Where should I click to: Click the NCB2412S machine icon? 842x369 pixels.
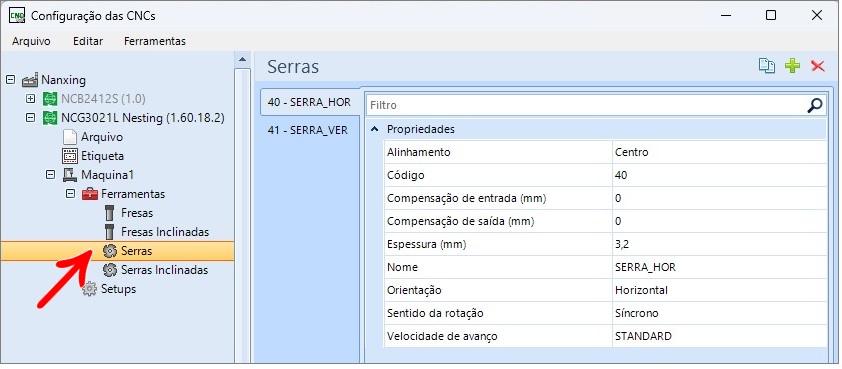[x=50, y=99]
